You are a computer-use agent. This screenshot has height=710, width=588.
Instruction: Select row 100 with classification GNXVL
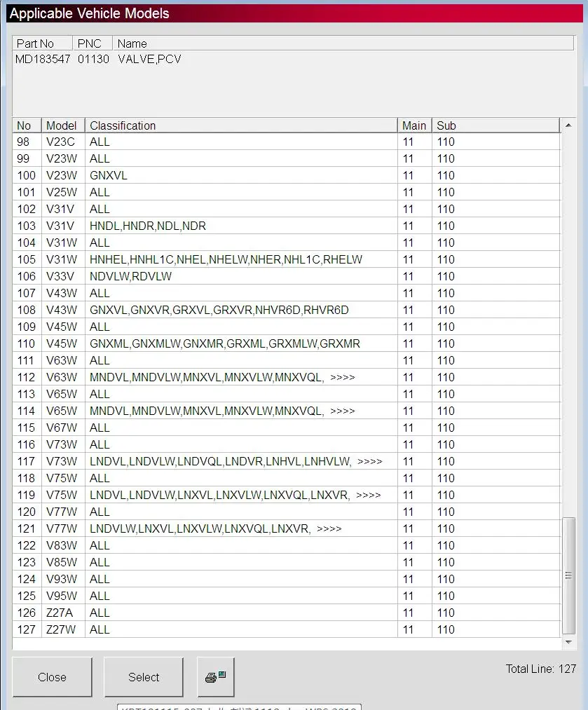point(286,175)
